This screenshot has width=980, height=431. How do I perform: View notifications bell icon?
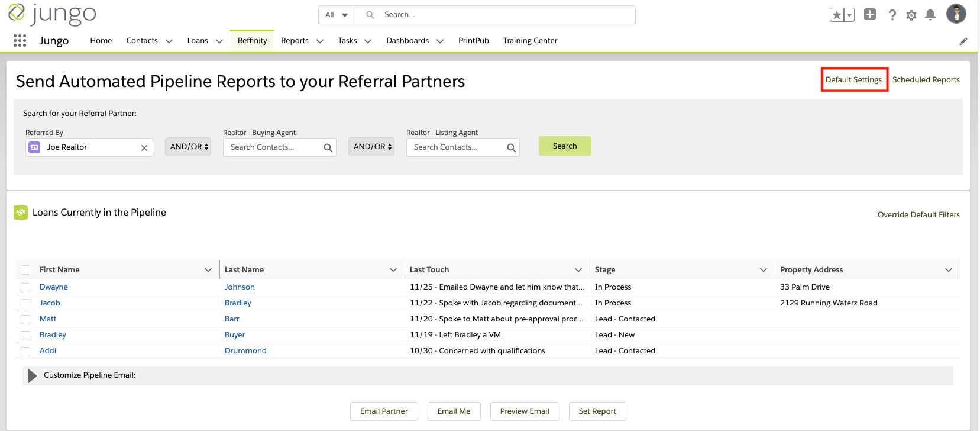[930, 15]
